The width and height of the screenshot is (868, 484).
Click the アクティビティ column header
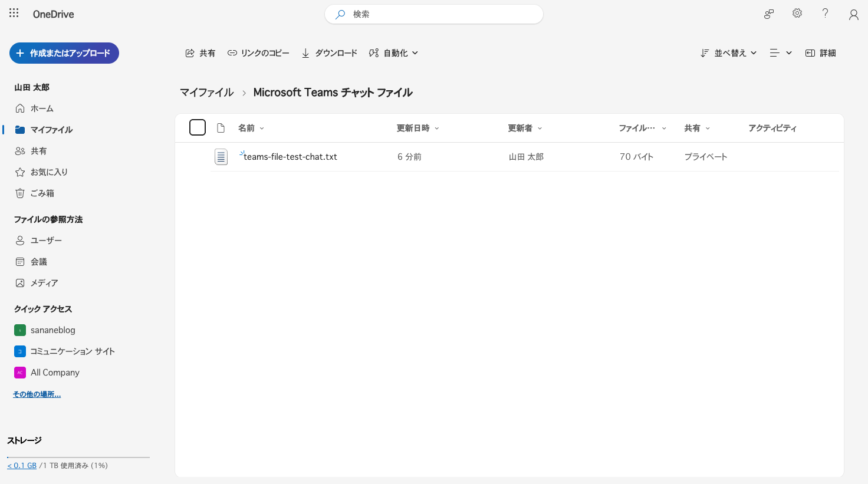click(772, 128)
